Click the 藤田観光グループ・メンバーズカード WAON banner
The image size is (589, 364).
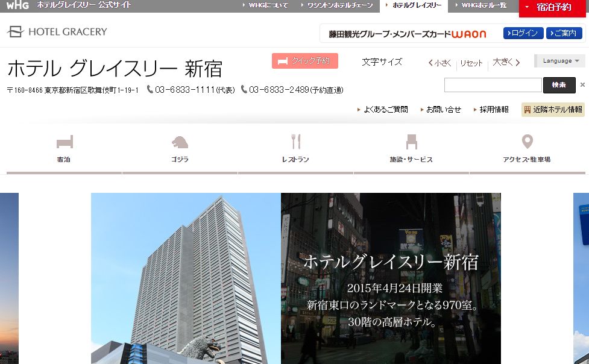point(408,34)
